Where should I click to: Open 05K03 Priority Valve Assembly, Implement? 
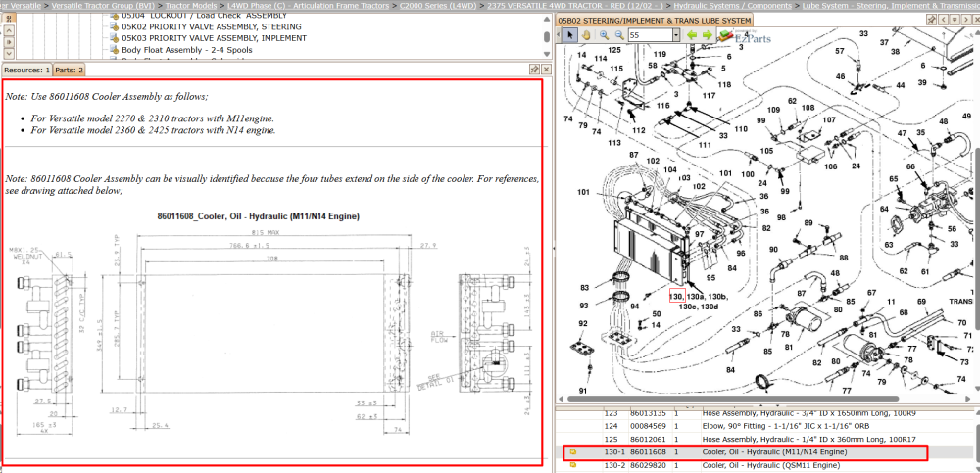pyautogui.click(x=214, y=38)
